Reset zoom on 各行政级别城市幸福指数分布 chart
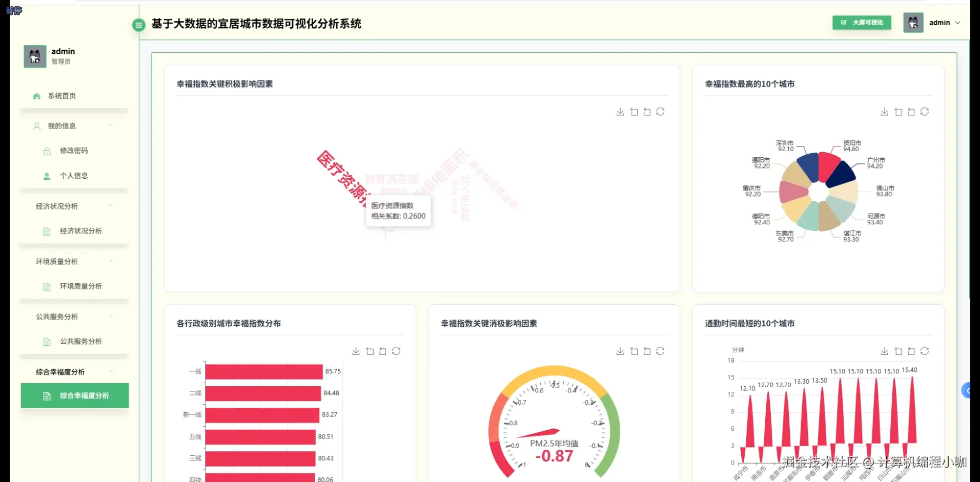This screenshot has width=980, height=482. [382, 351]
